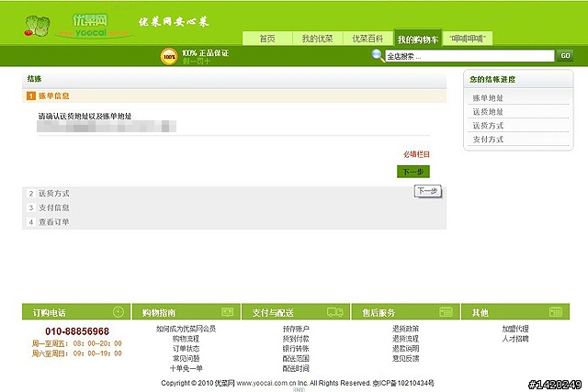Click the 结账 page heading

[x=34, y=79]
